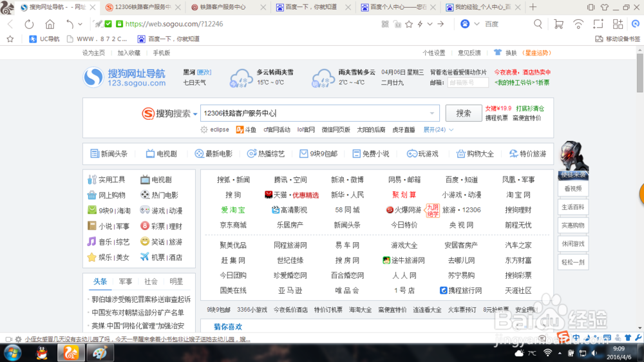The width and height of the screenshot is (644, 362).
Task: Open the 旅游·12306 link
Action: point(461,210)
